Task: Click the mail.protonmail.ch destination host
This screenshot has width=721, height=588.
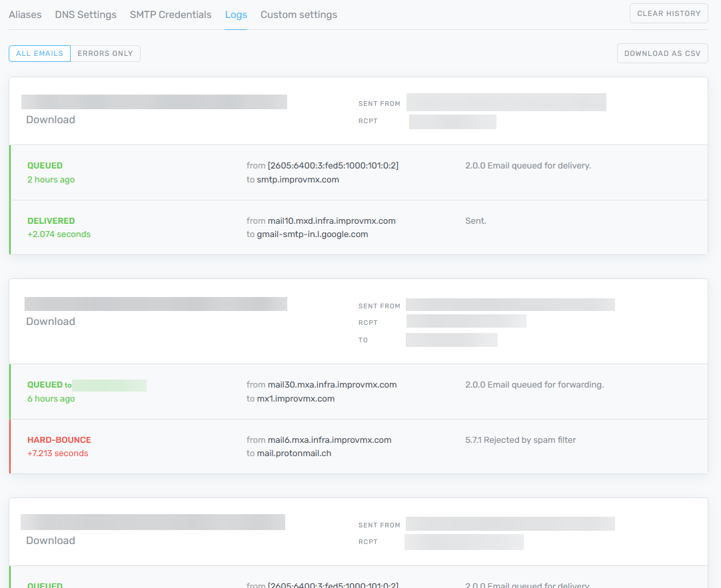Action: pos(294,453)
